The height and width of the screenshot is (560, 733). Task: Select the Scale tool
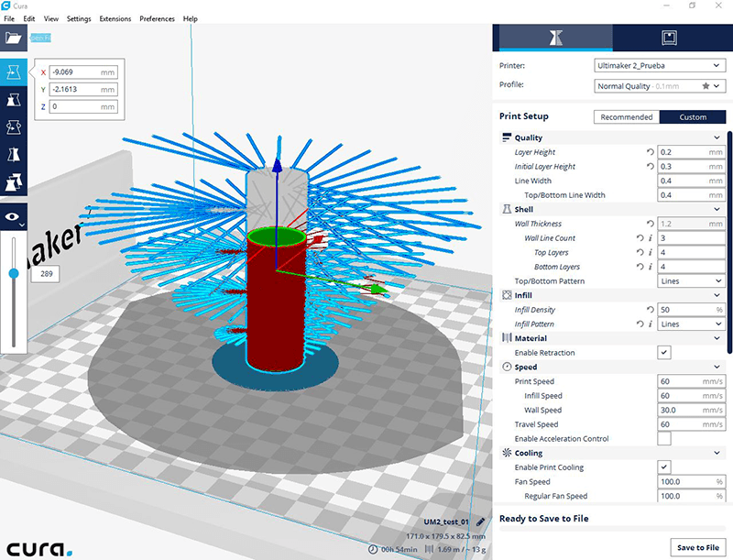13,100
